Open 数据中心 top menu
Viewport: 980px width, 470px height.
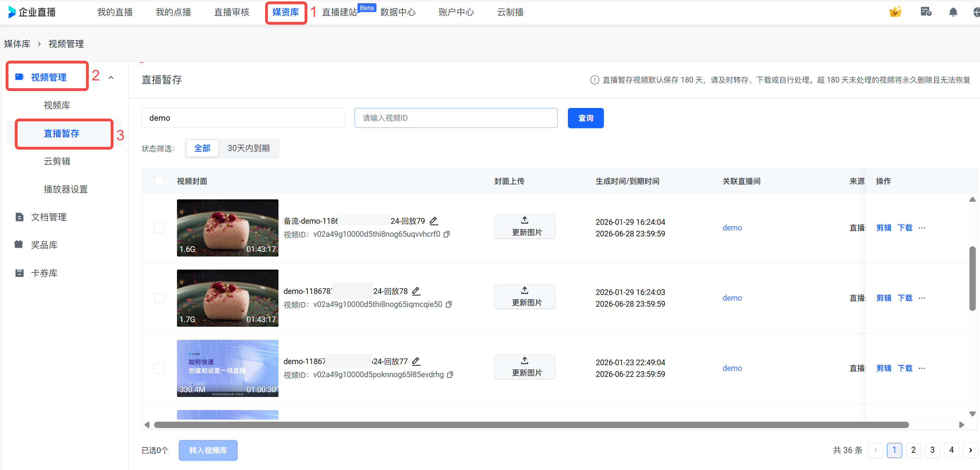[x=398, y=12]
